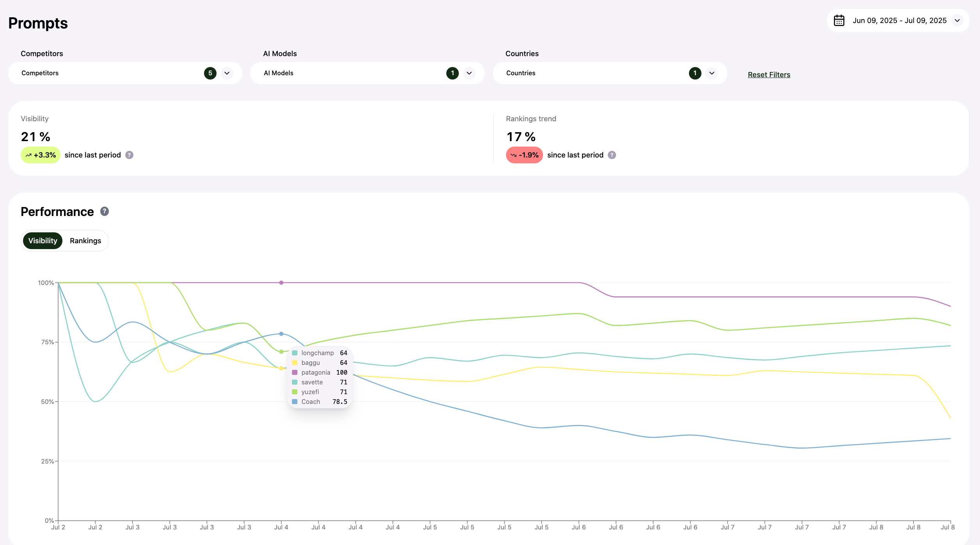Open the date range dropdown chevron

(957, 20)
